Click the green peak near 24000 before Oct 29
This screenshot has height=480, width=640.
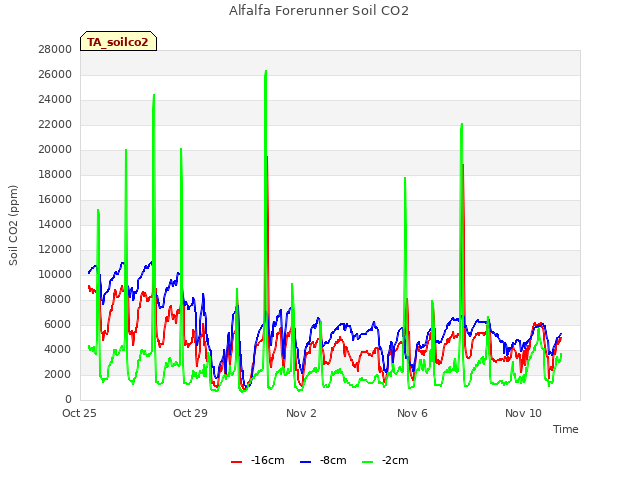click(x=154, y=96)
